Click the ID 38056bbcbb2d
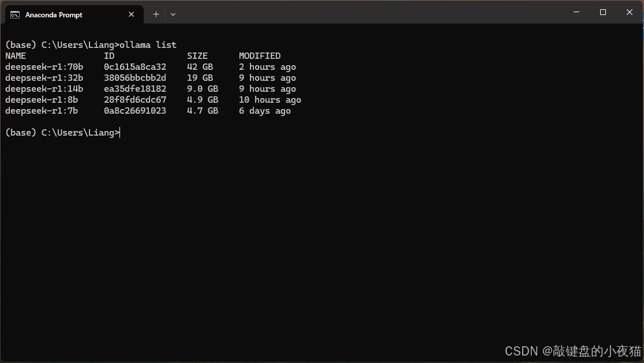 point(135,78)
